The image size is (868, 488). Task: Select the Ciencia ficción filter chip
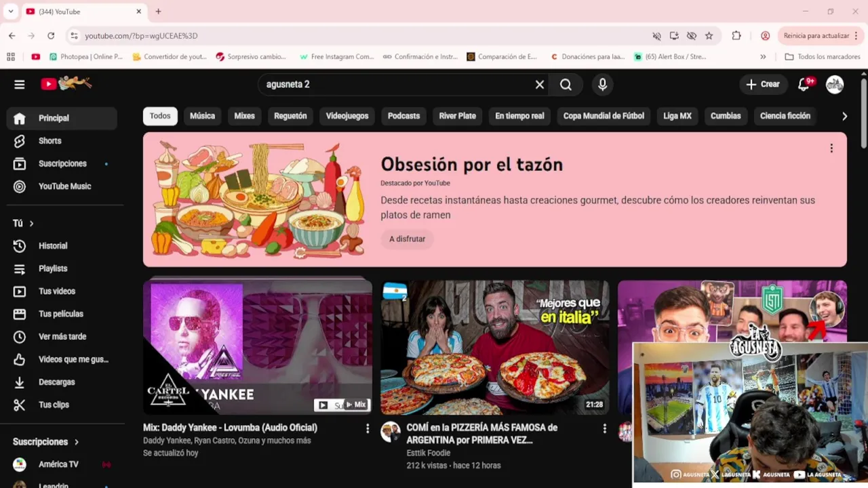click(785, 117)
